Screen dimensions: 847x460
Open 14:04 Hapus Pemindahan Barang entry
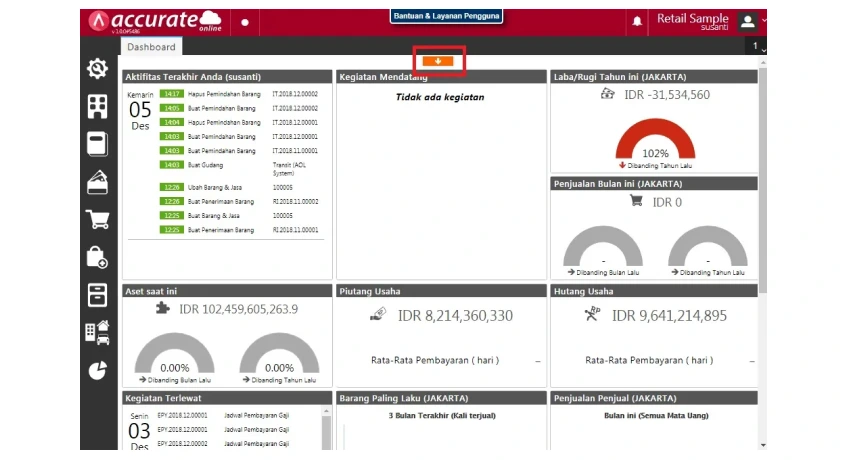pyautogui.click(x=238, y=123)
